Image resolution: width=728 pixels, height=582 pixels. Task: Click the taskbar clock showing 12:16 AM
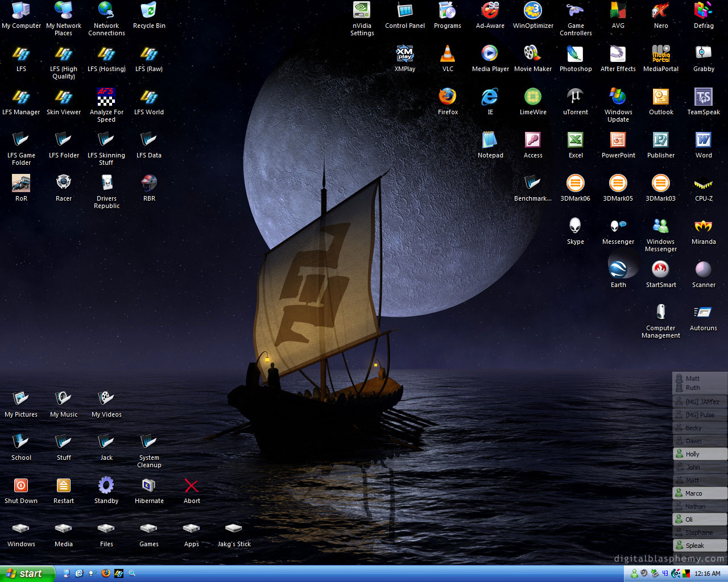[708, 573]
